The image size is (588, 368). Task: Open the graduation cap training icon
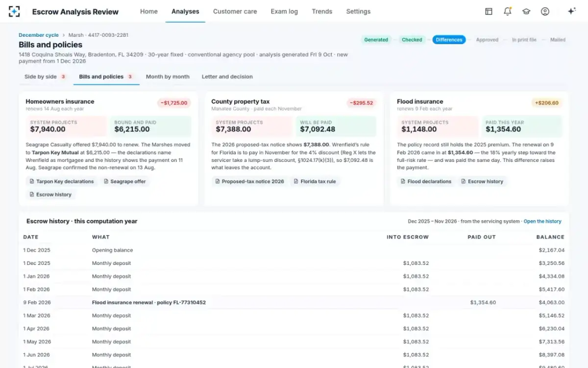tap(526, 11)
